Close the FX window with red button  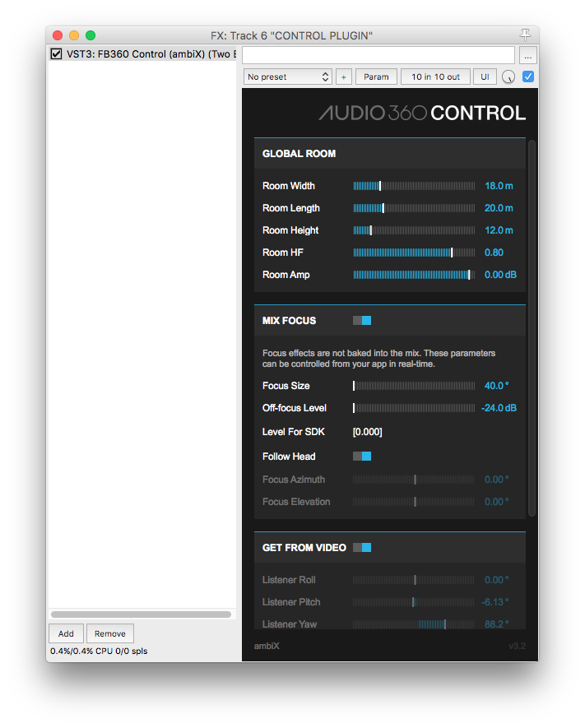[58, 35]
